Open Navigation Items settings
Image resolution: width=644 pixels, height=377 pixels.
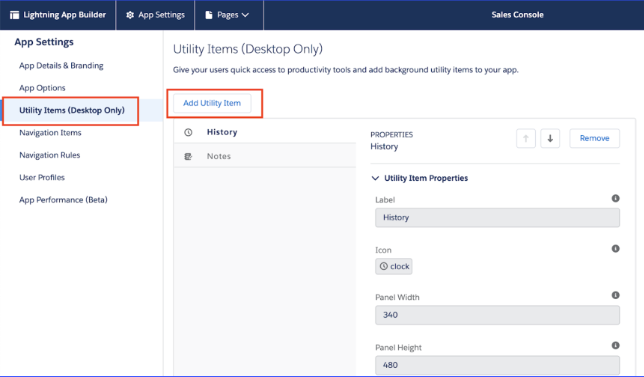[x=50, y=133]
